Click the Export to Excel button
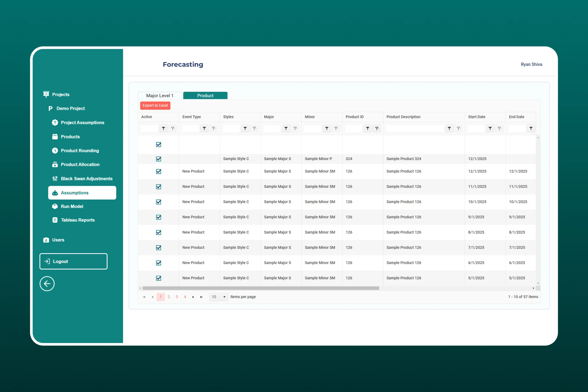Screen dimensions: 588x392 155,105
